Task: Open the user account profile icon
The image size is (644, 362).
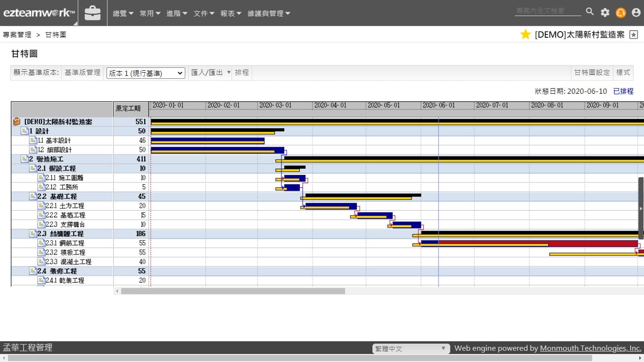Action: pyautogui.click(x=636, y=13)
